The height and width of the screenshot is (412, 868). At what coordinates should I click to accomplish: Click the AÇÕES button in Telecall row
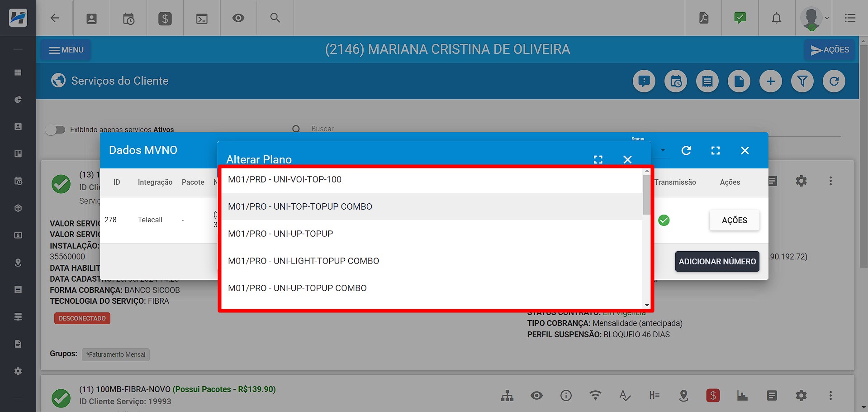click(x=734, y=220)
